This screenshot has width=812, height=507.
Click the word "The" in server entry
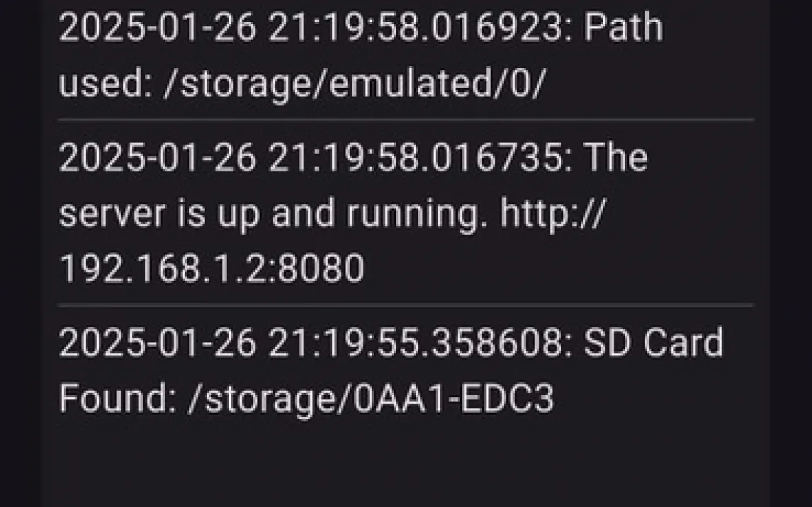coord(615,157)
